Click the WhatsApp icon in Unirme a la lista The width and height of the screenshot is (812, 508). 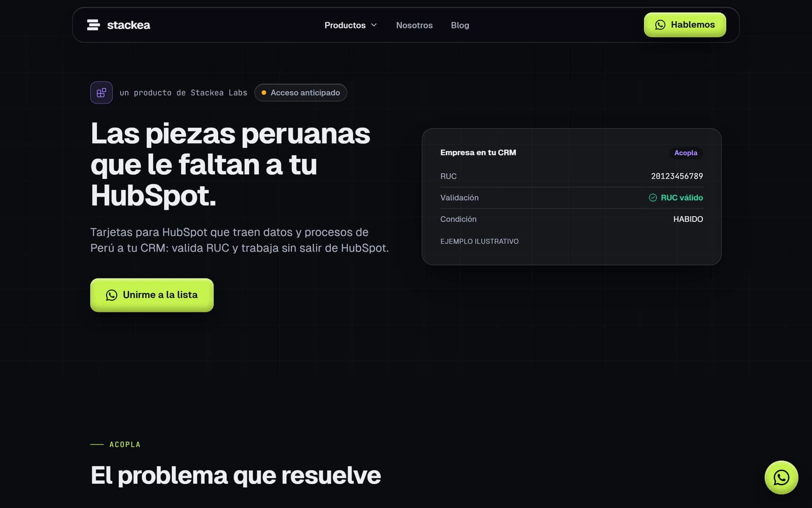click(x=112, y=295)
